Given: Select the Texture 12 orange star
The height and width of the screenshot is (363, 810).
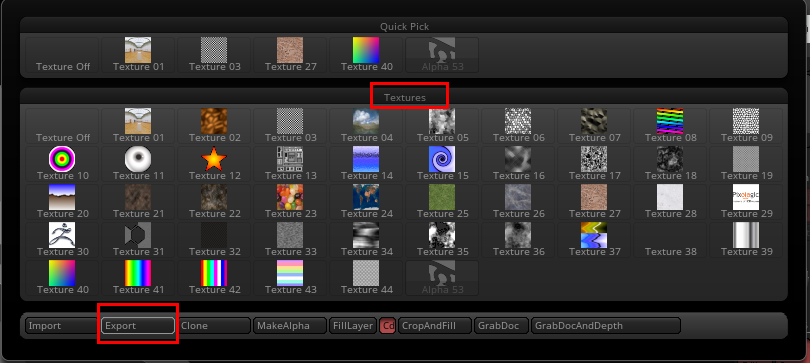Looking at the screenshot, I should pyautogui.click(x=214, y=164).
